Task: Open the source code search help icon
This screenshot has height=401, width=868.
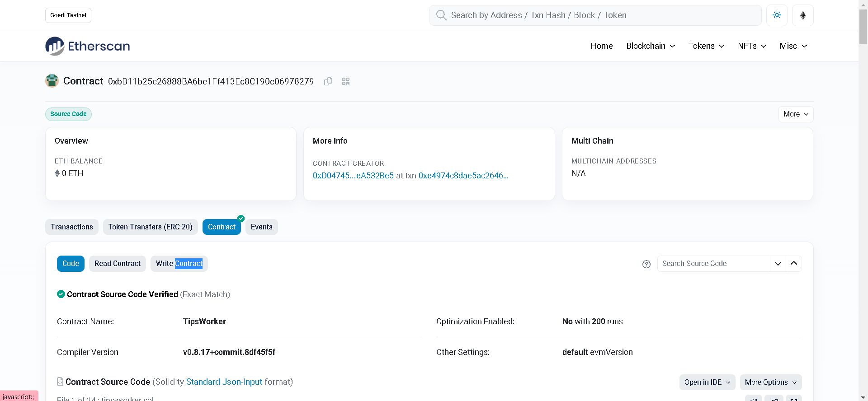Action: (x=646, y=264)
